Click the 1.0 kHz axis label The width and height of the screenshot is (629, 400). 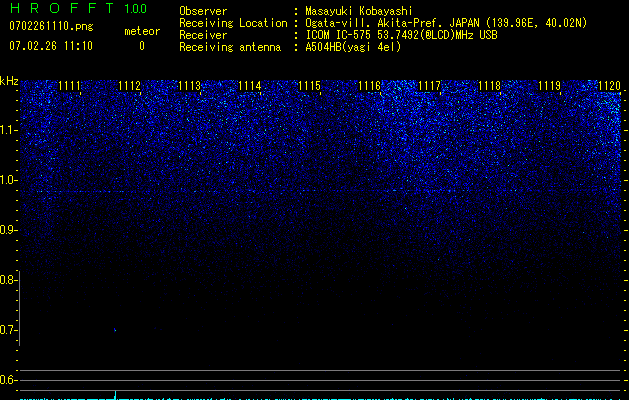pyautogui.click(x=8, y=180)
